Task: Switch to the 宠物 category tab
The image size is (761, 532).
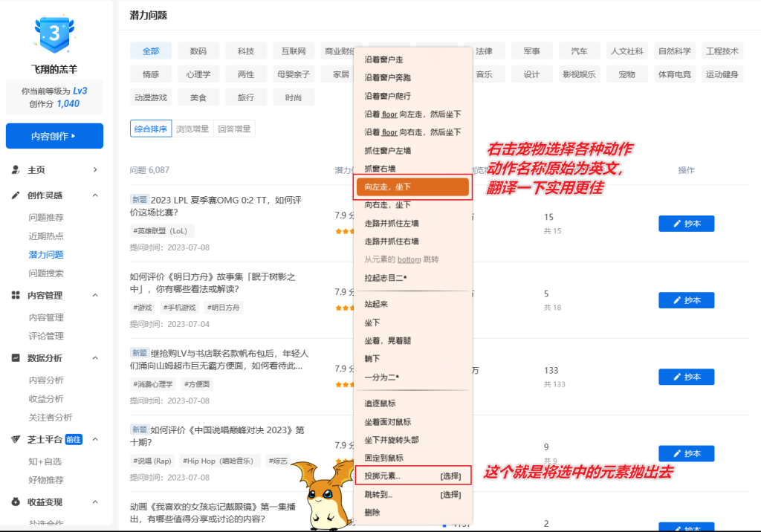Action: 627,73
